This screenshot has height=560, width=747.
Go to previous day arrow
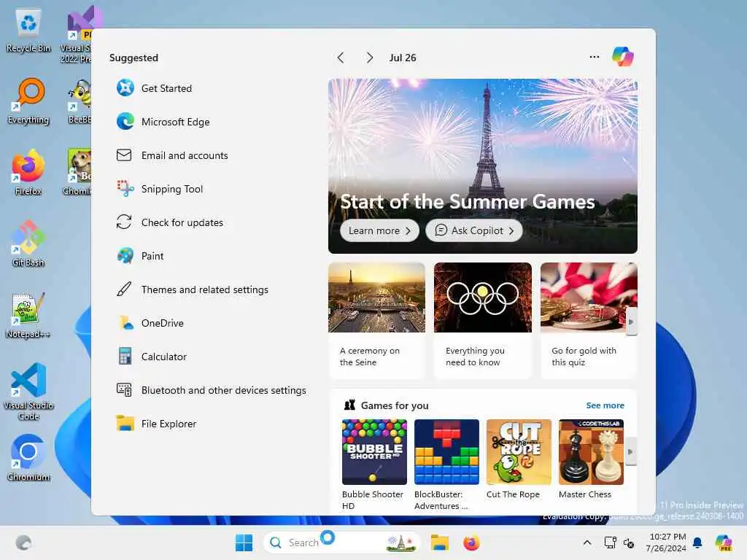pyautogui.click(x=341, y=58)
